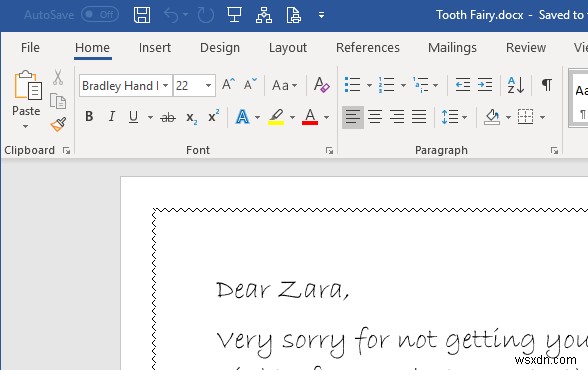Image resolution: width=588 pixels, height=370 pixels.
Task: Toggle Superscript formatting
Action: (213, 116)
